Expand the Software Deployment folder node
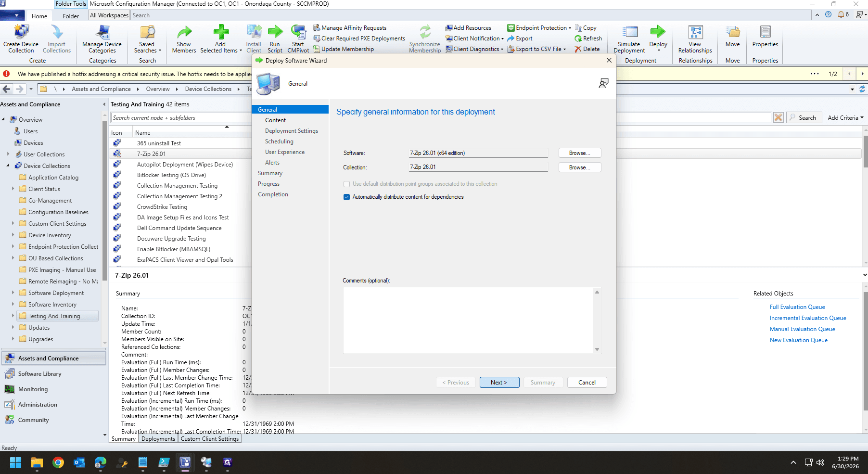Image resolution: width=868 pixels, height=474 pixels. tap(13, 293)
